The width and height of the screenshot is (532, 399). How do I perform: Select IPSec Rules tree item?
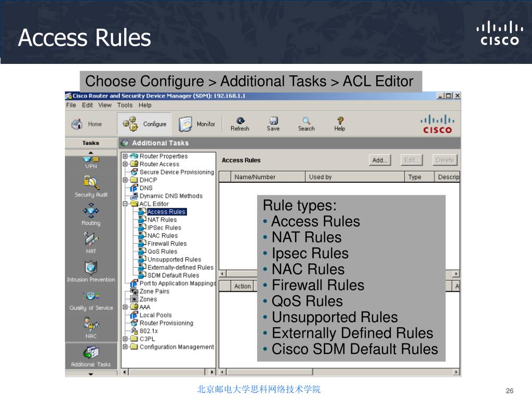(x=164, y=228)
